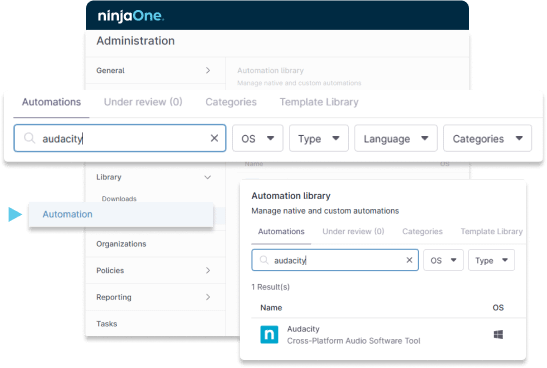
Task: Click the Name column header in results
Action: click(x=271, y=308)
